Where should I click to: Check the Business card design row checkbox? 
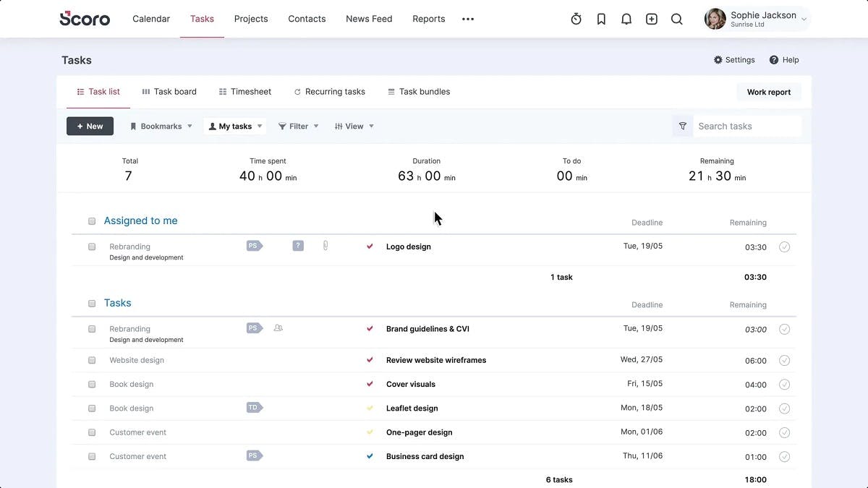pyautogui.click(x=92, y=457)
